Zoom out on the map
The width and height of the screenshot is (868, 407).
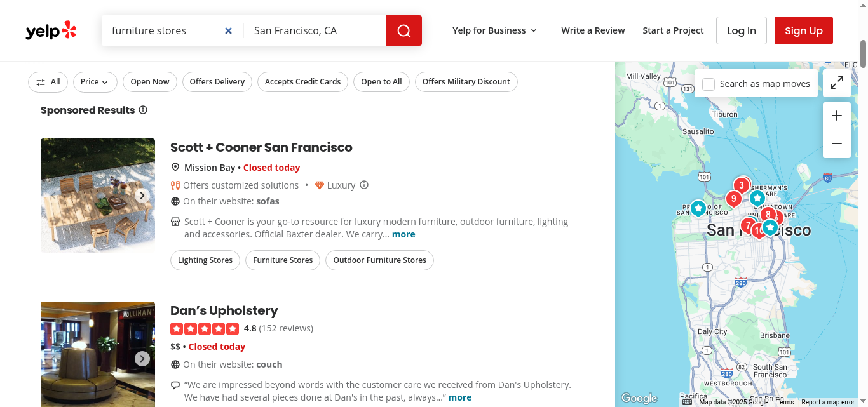pyautogui.click(x=837, y=143)
